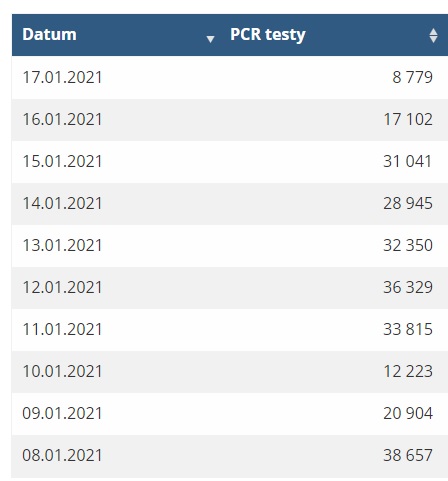The image size is (448, 481).
Task: Click the PCR value 17 102
Action: [408, 119]
